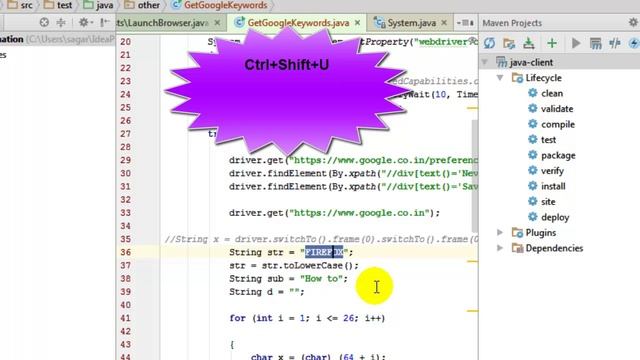Select the validate lifecycle goal

pos(551,109)
